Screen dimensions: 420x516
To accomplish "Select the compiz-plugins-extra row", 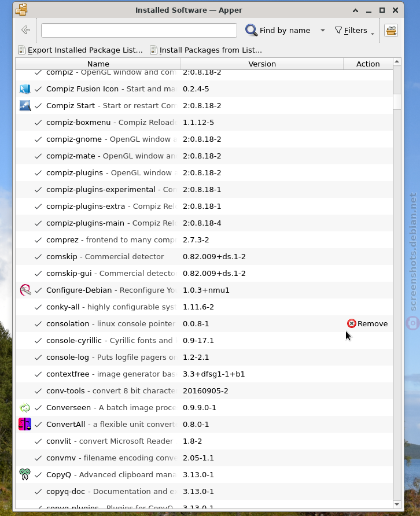I will 204,207.
